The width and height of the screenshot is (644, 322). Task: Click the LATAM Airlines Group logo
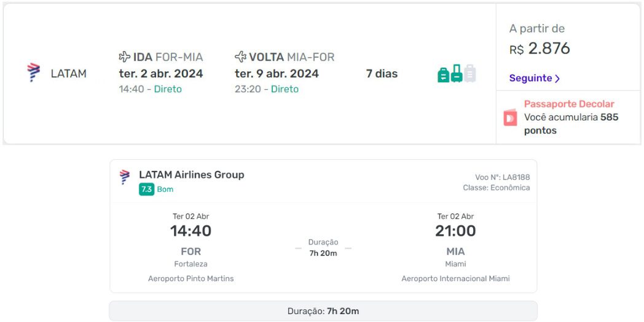coord(125,176)
